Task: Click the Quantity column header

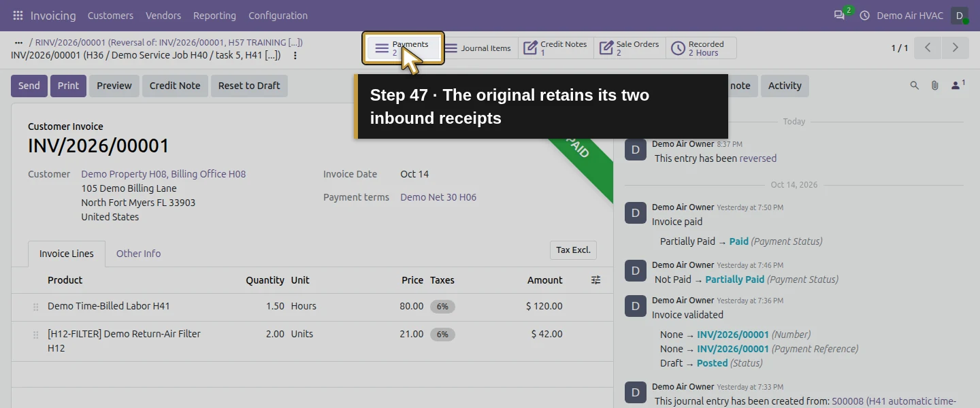Action: pos(265,280)
